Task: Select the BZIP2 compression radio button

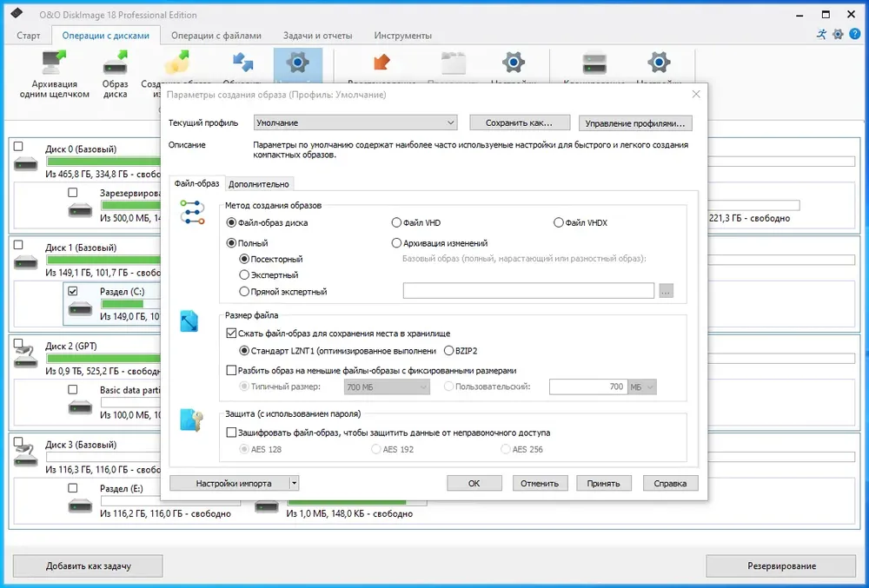Action: click(x=449, y=351)
